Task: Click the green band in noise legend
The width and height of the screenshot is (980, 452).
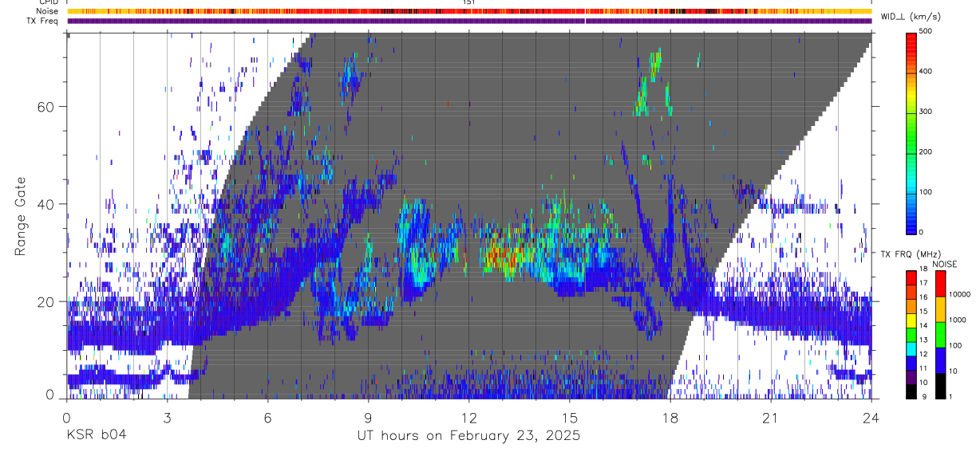Action: coord(941,335)
